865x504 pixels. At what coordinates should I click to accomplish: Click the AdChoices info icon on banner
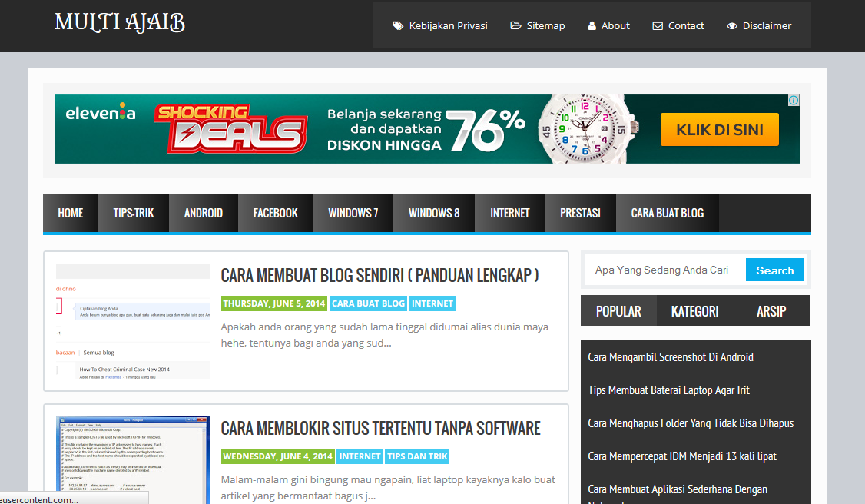coord(794,101)
